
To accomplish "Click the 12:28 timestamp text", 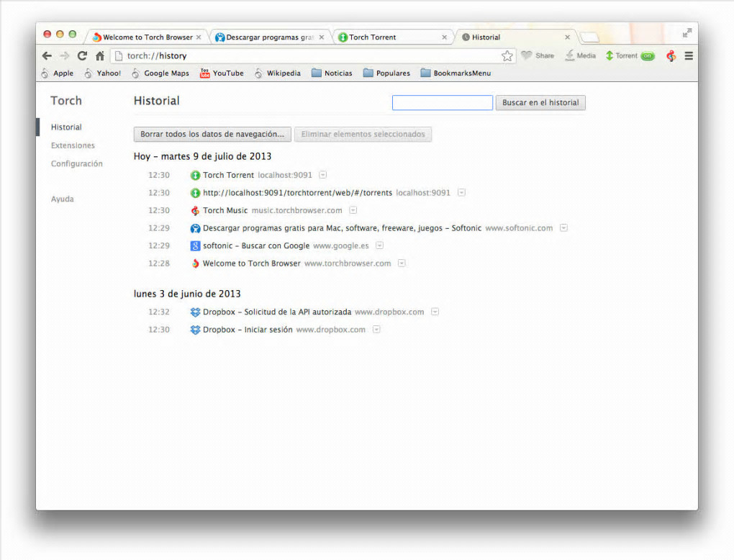I will point(159,263).
